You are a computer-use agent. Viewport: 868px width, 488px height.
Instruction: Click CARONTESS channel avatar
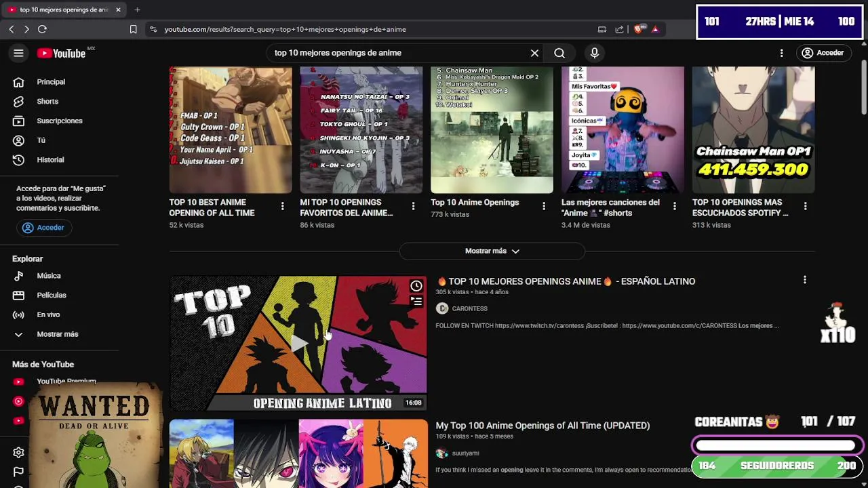coord(442,308)
